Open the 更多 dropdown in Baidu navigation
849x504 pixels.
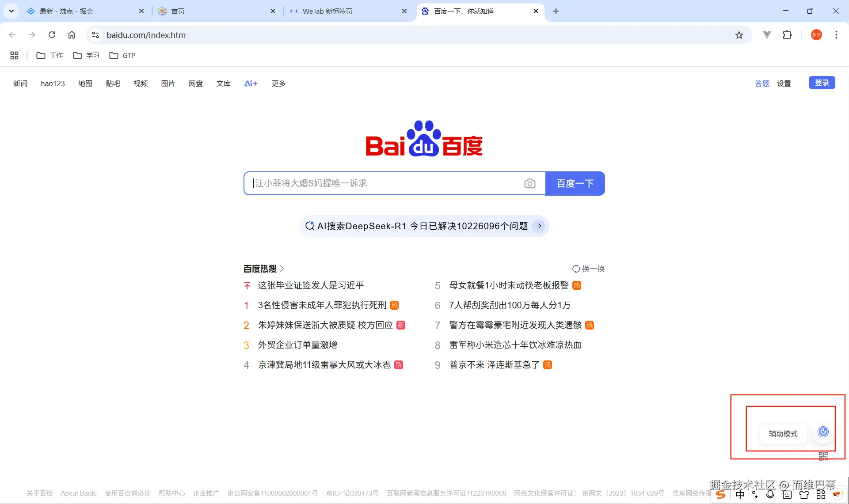coord(278,83)
